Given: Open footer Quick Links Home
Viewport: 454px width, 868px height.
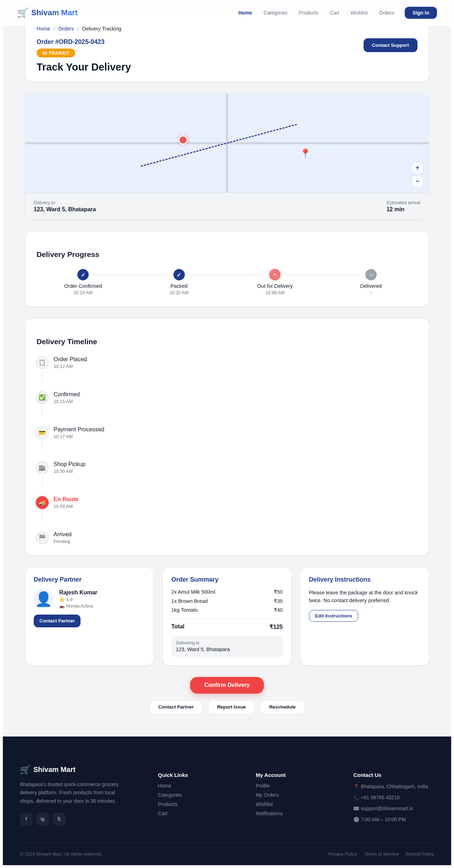Looking at the screenshot, I should [165, 786].
